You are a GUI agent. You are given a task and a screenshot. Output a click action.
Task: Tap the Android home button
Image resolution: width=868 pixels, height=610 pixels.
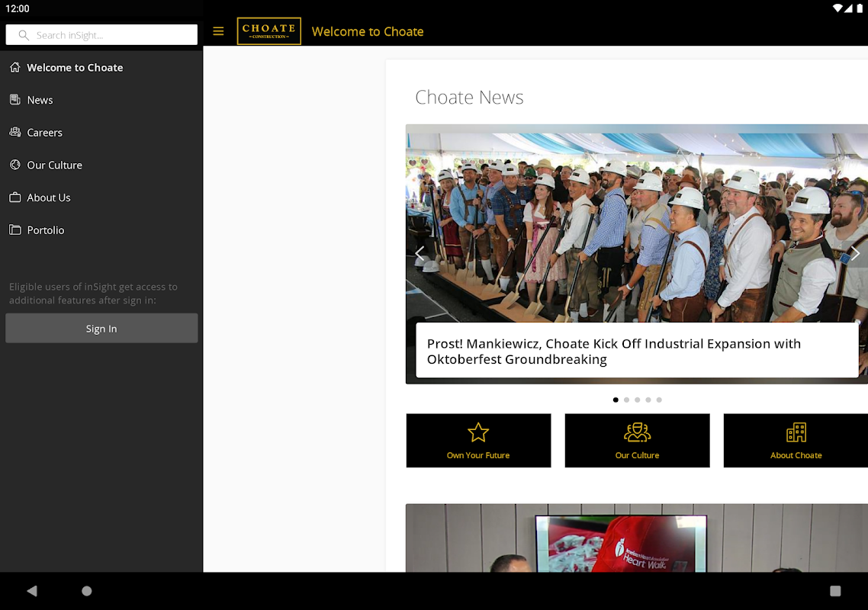pos(87,591)
